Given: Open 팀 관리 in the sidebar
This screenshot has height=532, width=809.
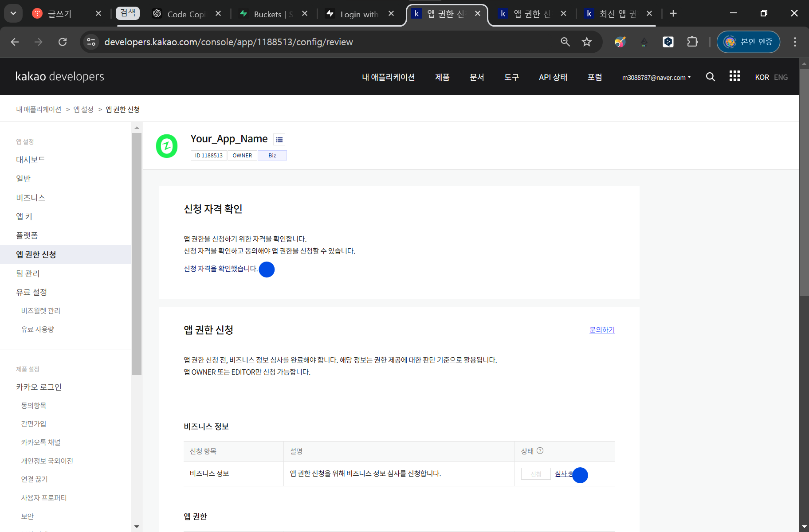Looking at the screenshot, I should pyautogui.click(x=28, y=274).
